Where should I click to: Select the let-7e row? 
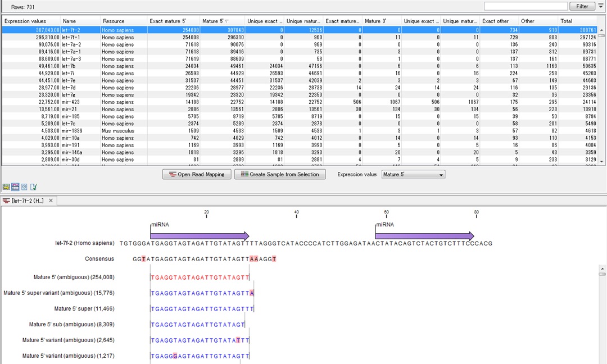pyautogui.click(x=300, y=80)
